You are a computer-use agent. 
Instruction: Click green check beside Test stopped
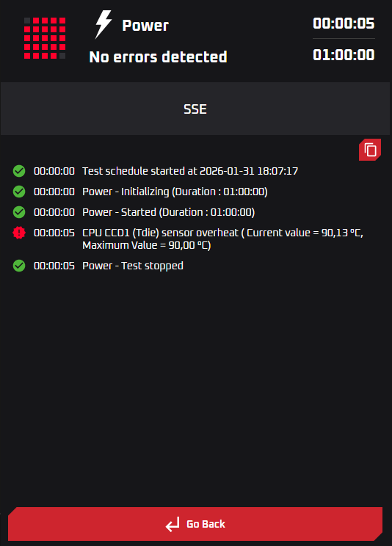(x=19, y=266)
